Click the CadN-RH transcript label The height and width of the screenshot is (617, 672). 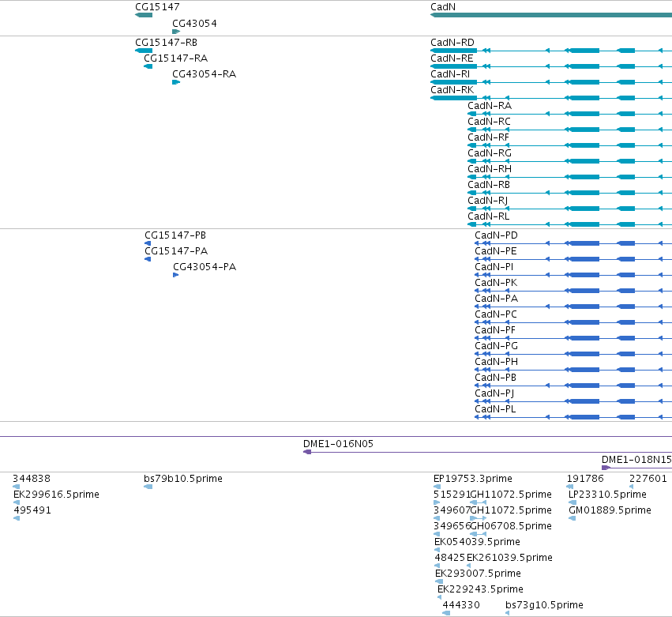click(490, 169)
